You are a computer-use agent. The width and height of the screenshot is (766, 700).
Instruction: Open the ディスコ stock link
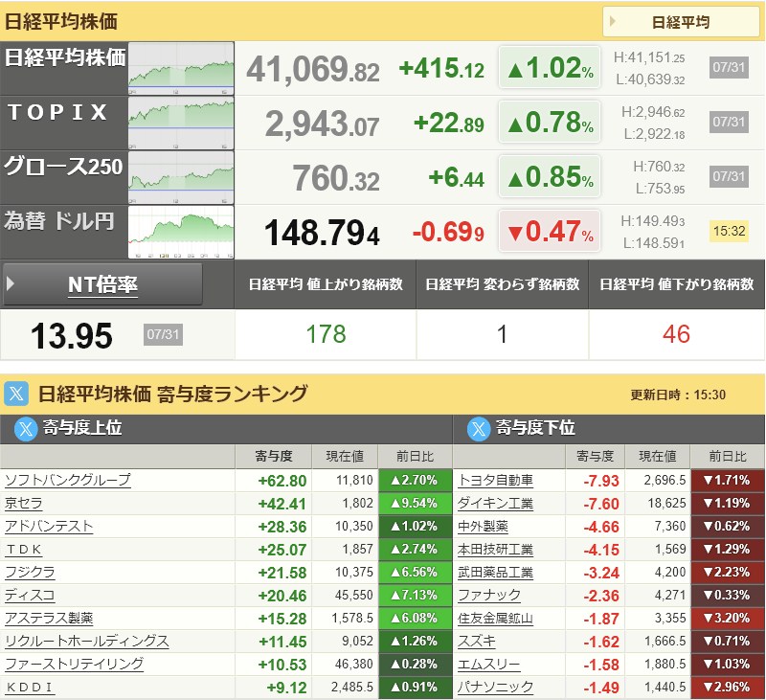point(30,595)
